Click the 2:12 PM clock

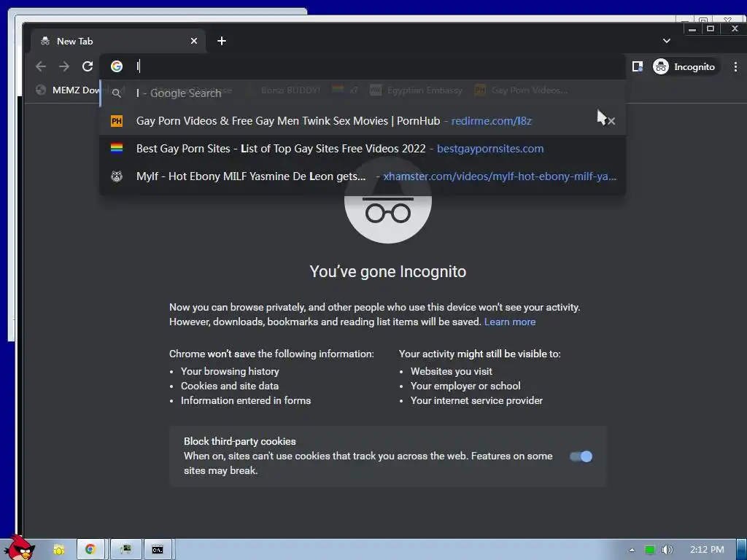click(707, 550)
